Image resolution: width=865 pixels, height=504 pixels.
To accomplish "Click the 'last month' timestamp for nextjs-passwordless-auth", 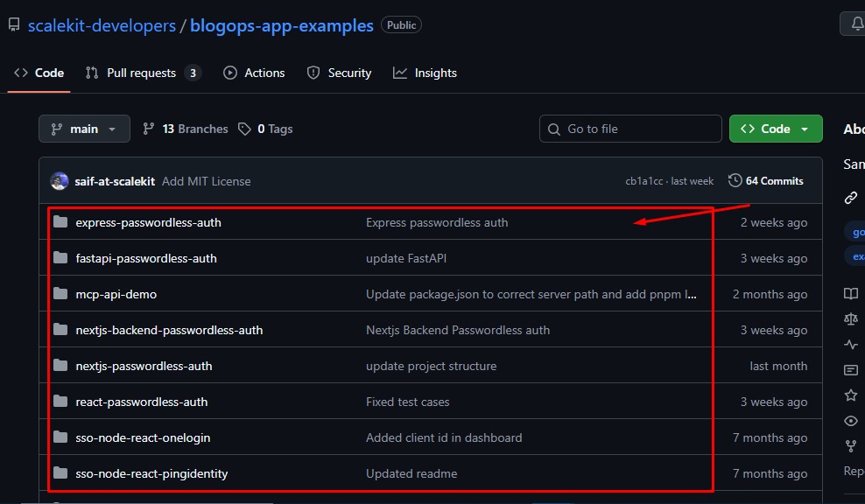I will [x=778, y=366].
